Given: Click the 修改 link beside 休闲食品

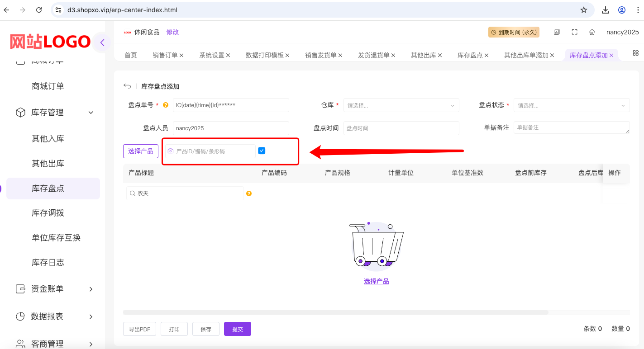Looking at the screenshot, I should (172, 32).
